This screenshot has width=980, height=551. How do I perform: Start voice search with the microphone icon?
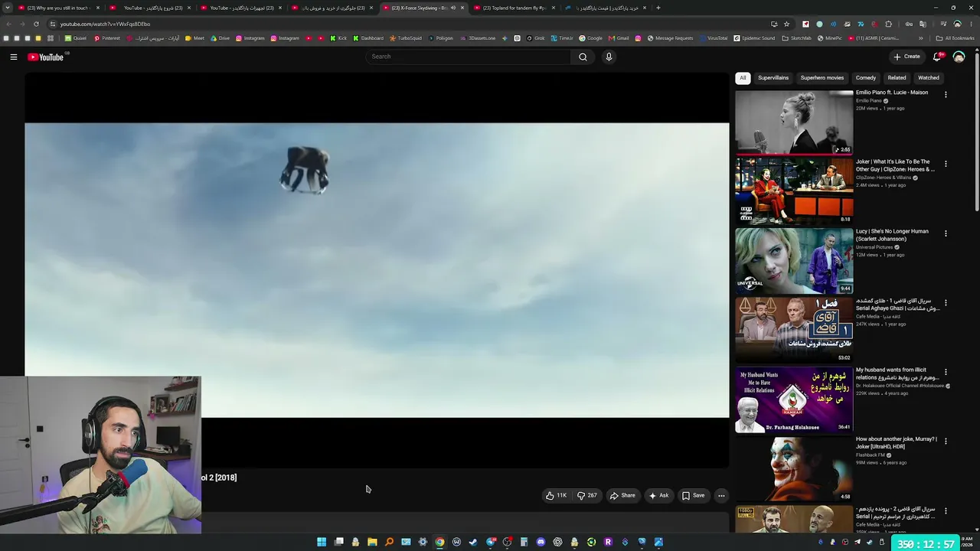point(609,57)
